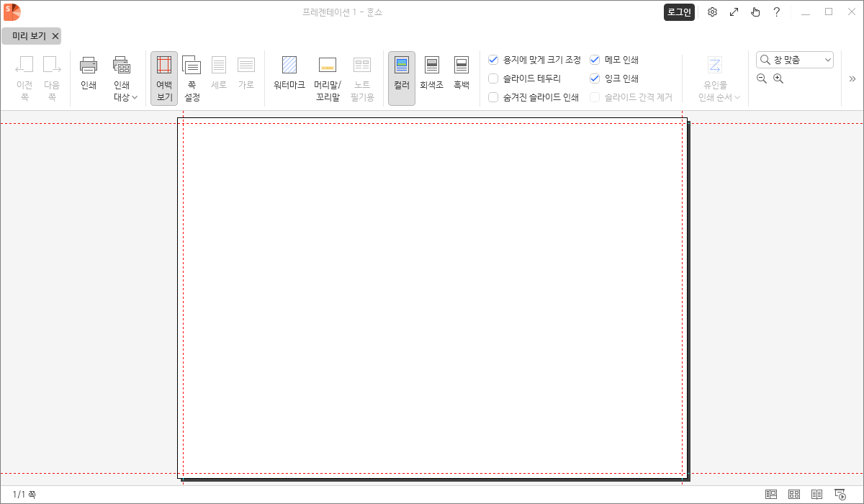
Task: Select 회색조 grayscale print mode
Action: point(432,73)
